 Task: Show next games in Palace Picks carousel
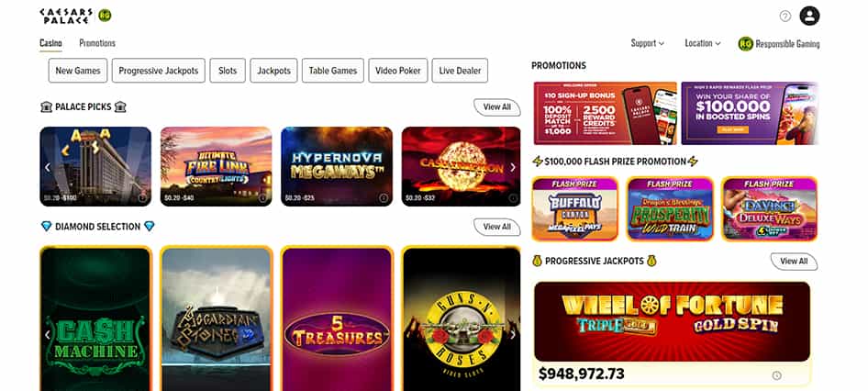tap(513, 167)
